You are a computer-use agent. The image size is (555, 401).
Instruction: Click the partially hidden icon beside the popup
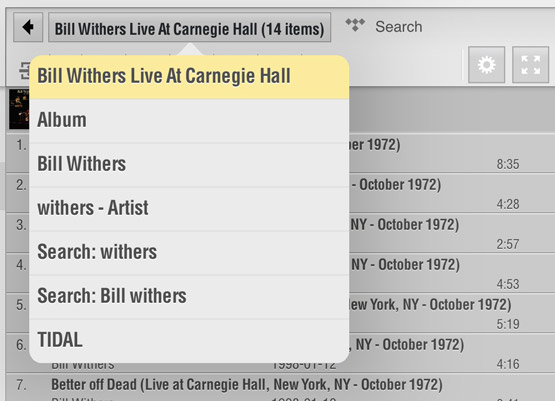24,70
